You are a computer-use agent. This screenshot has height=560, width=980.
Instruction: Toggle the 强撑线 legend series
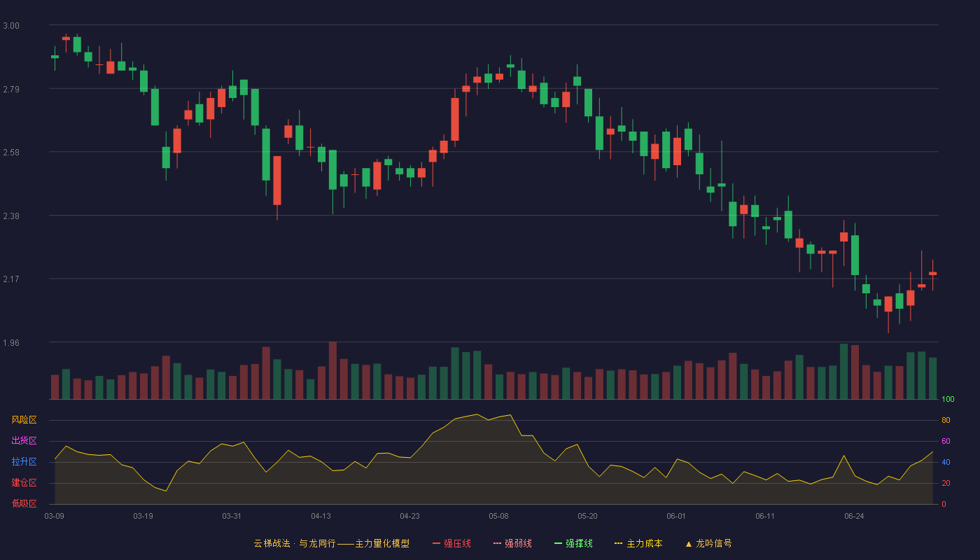(x=573, y=543)
